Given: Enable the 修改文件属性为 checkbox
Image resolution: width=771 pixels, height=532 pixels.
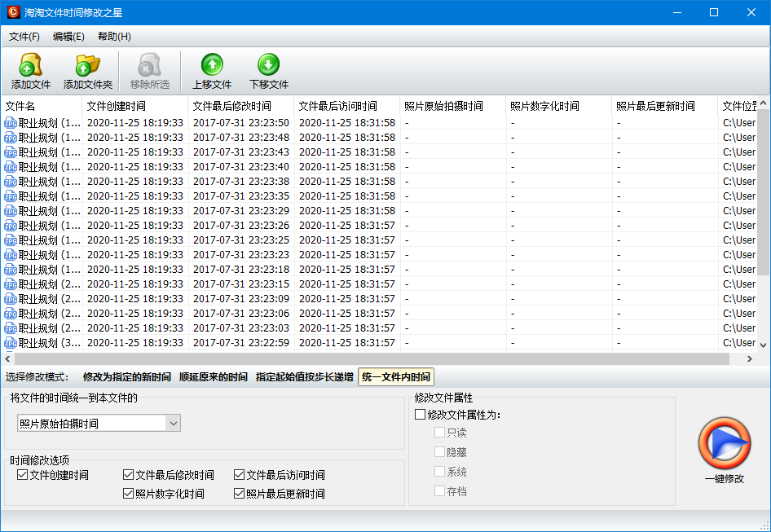Looking at the screenshot, I should tap(420, 415).
